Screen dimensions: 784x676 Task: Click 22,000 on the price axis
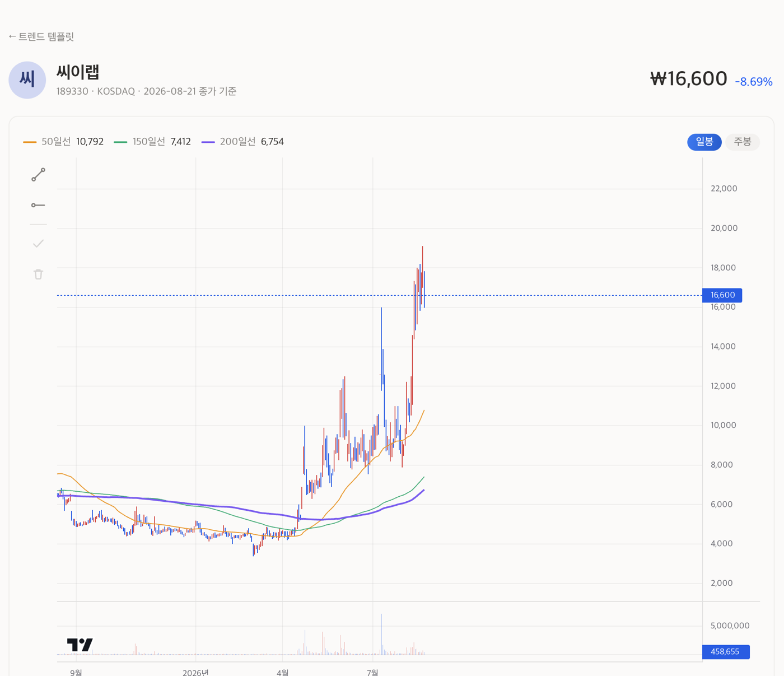(724, 189)
